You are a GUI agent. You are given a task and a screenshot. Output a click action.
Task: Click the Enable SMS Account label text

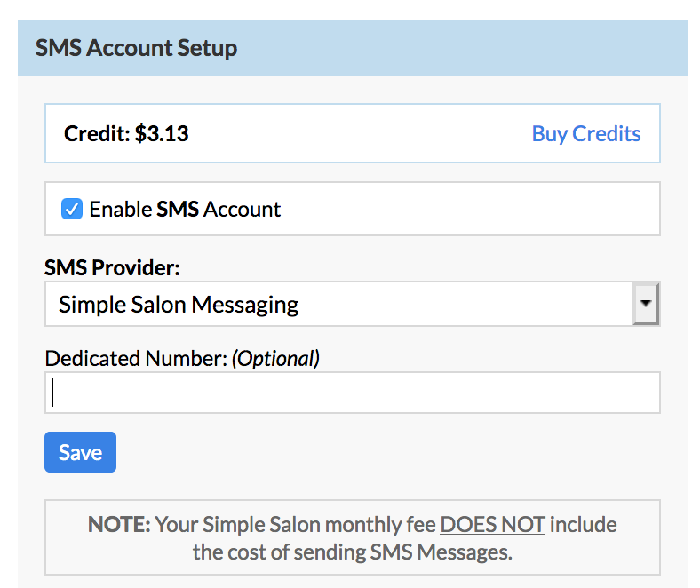tap(185, 210)
